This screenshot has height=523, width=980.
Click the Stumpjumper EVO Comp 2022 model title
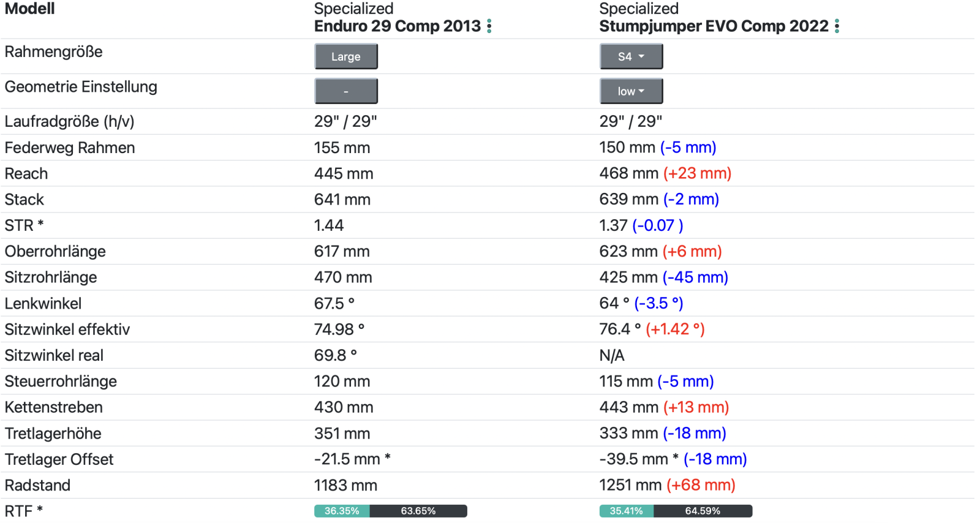click(x=714, y=26)
